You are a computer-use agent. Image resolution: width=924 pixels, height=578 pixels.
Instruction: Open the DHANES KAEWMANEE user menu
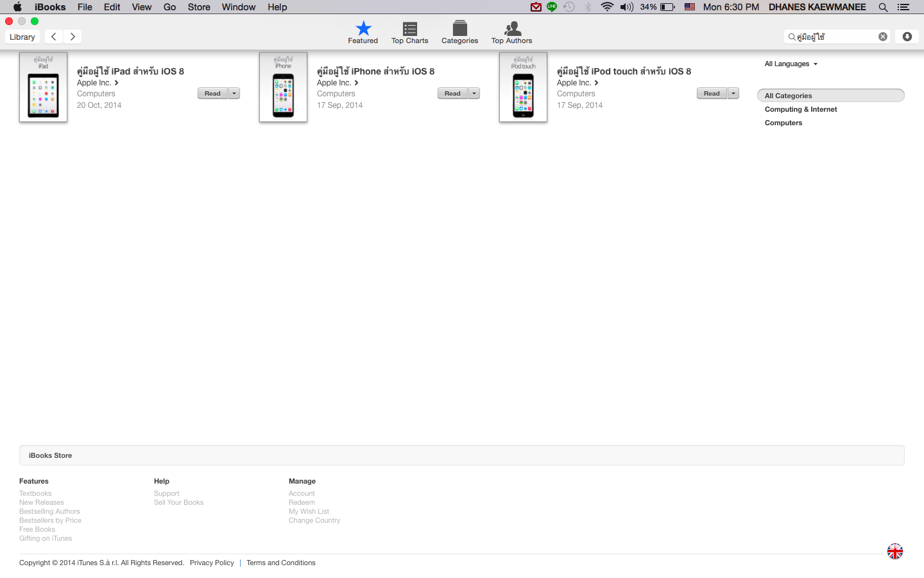point(817,7)
